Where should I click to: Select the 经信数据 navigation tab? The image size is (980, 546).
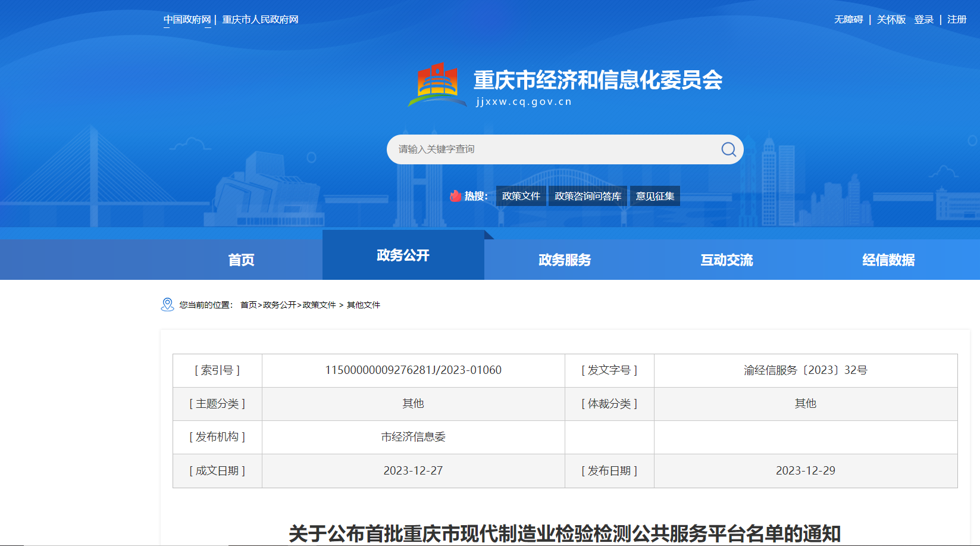[888, 260]
